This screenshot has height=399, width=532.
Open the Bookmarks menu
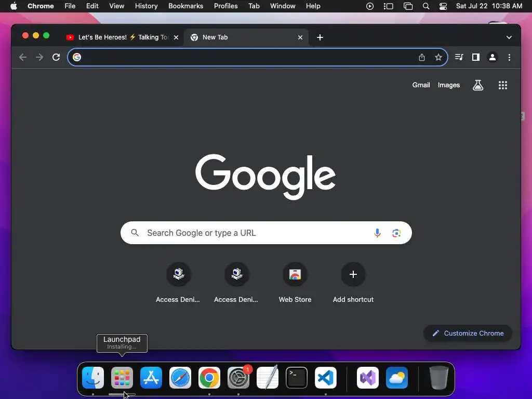[185, 6]
